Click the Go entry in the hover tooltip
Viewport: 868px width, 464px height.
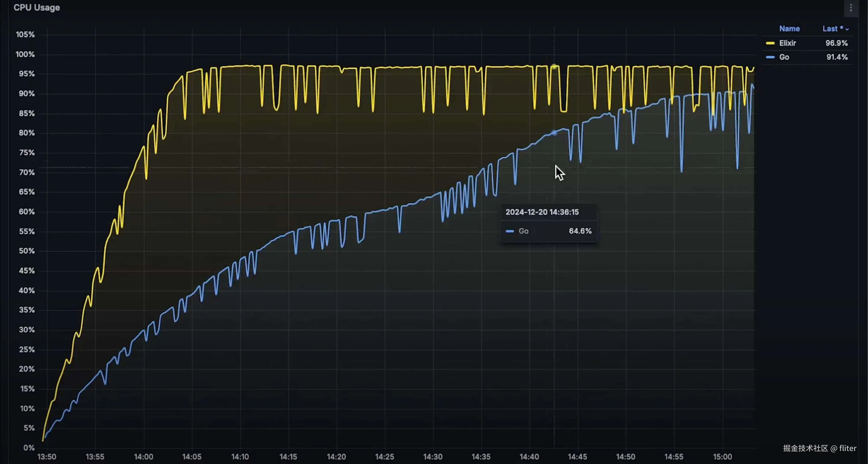(523, 231)
